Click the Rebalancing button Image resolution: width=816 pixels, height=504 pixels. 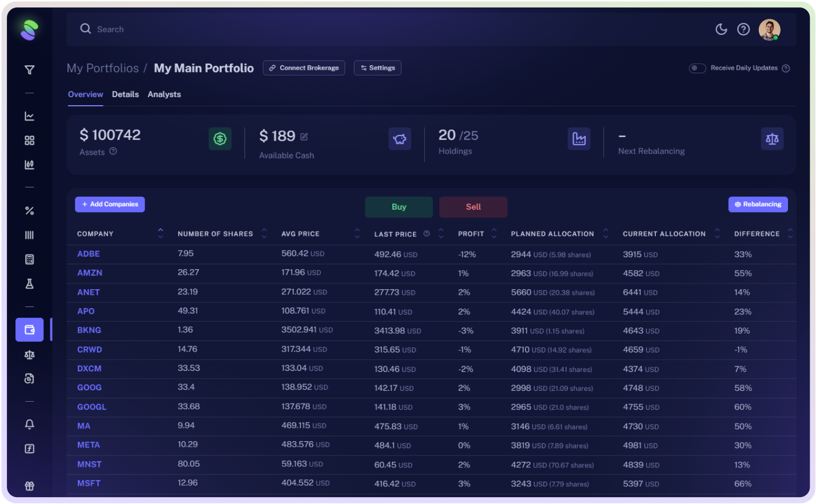point(758,204)
